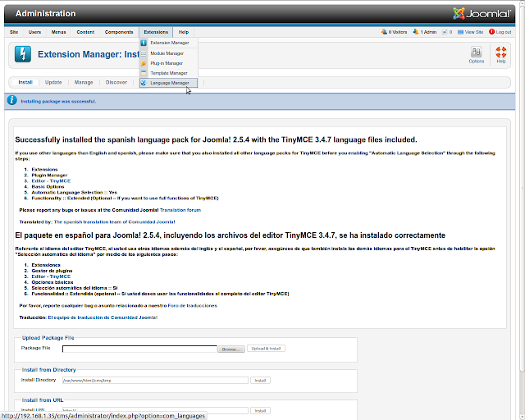Open the Extensions menu

[x=156, y=32]
